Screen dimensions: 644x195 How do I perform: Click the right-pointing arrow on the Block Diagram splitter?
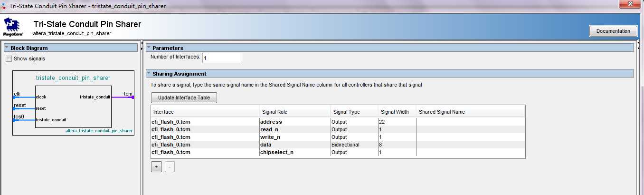[x=142, y=49]
